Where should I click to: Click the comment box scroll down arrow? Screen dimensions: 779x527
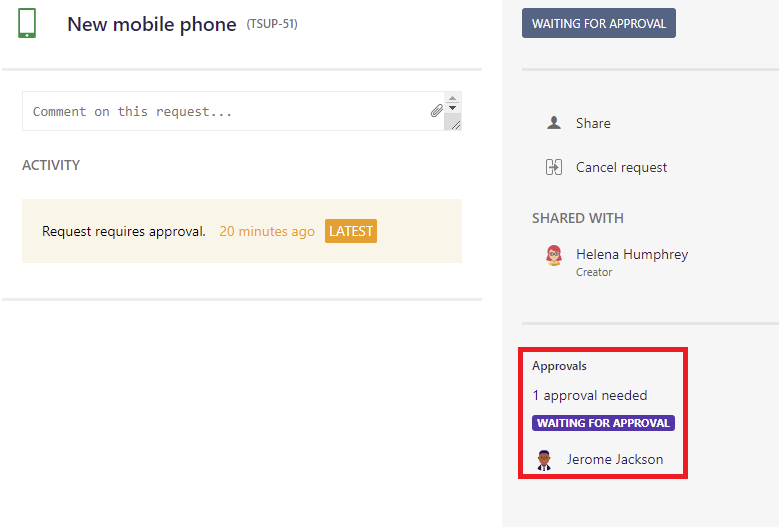pyautogui.click(x=453, y=108)
